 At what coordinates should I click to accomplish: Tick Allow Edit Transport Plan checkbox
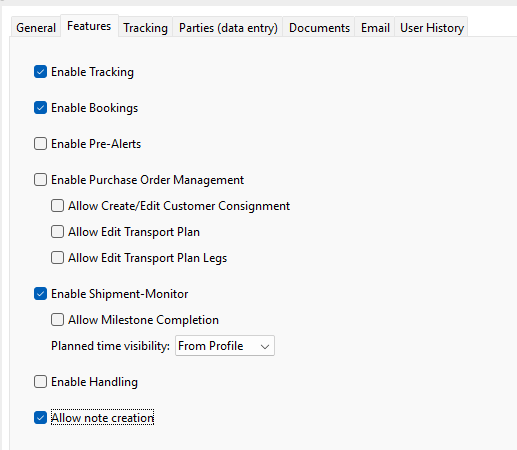tap(57, 232)
